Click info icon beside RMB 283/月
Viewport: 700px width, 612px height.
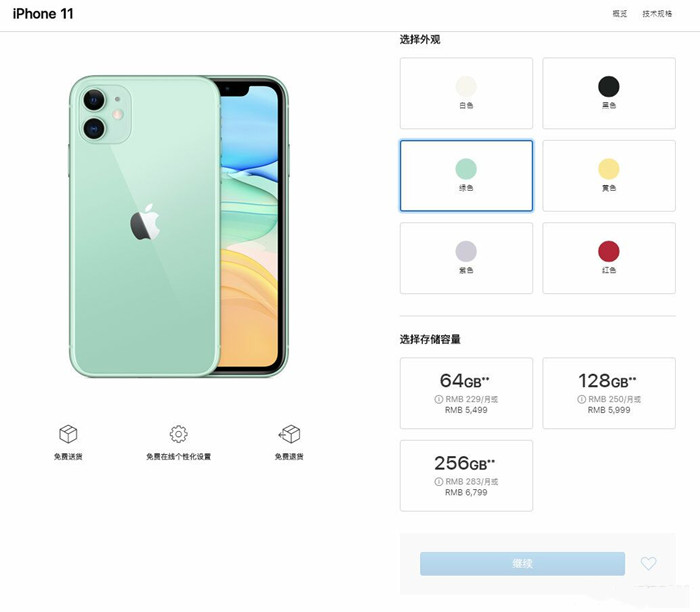(x=438, y=482)
